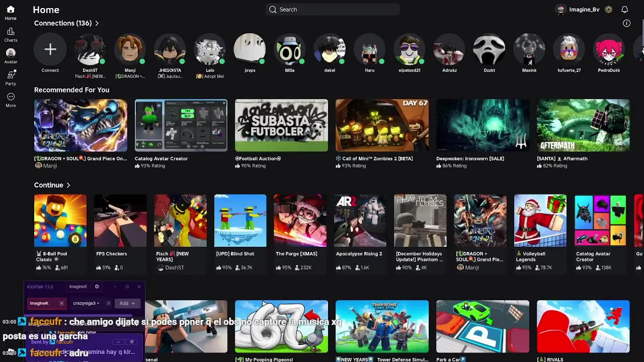Open elpatoxd21 connection avatar
Screen dimensions: 644x362
[x=410, y=49]
